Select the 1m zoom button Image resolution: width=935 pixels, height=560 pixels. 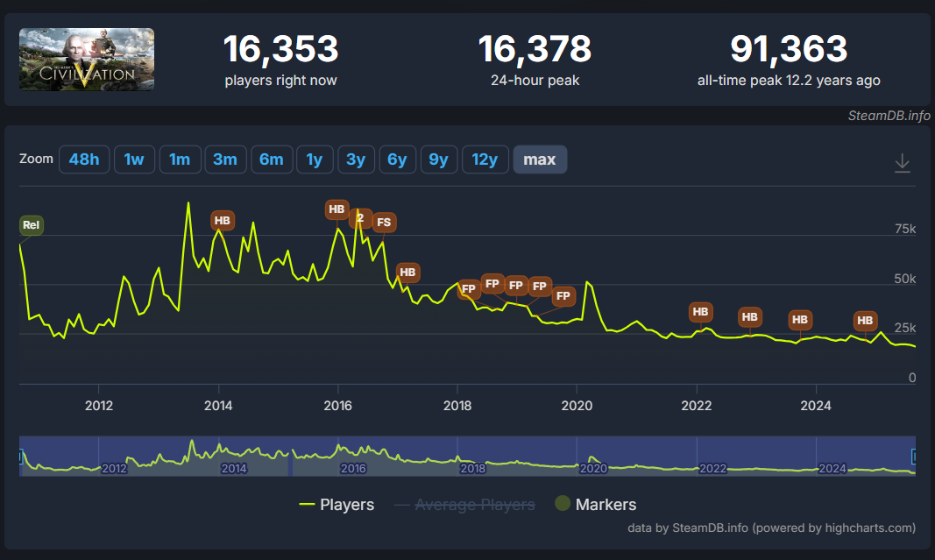(180, 159)
